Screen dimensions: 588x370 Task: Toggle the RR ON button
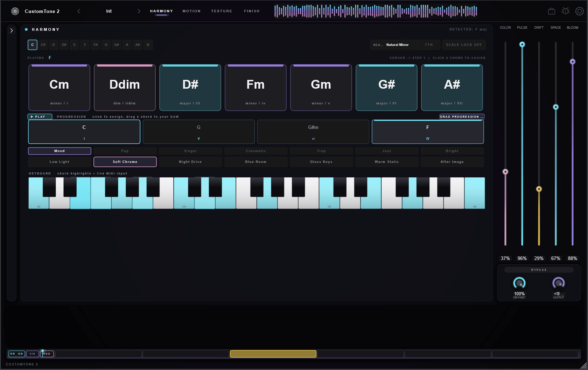point(17,354)
